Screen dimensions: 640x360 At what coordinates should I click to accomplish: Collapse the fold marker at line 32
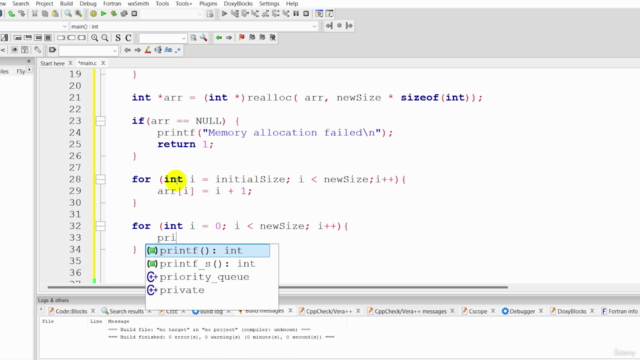(x=100, y=226)
